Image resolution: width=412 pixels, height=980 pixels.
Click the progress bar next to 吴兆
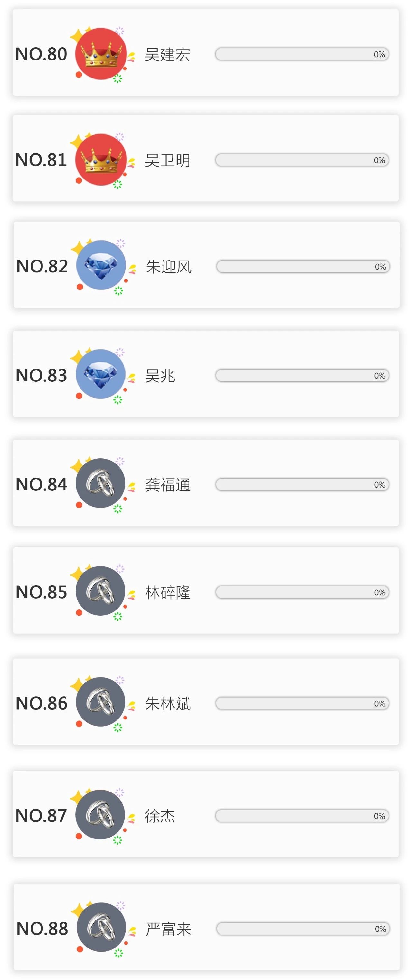302,376
